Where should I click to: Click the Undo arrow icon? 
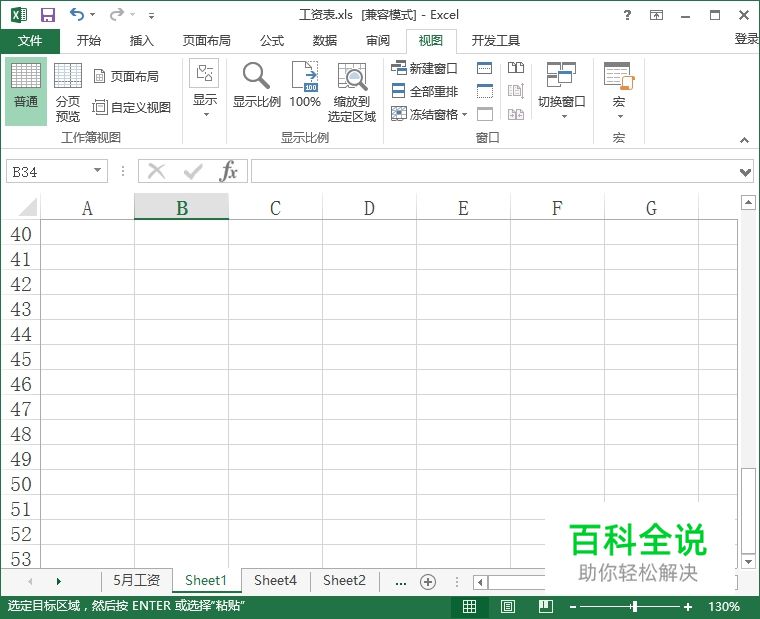(x=77, y=15)
